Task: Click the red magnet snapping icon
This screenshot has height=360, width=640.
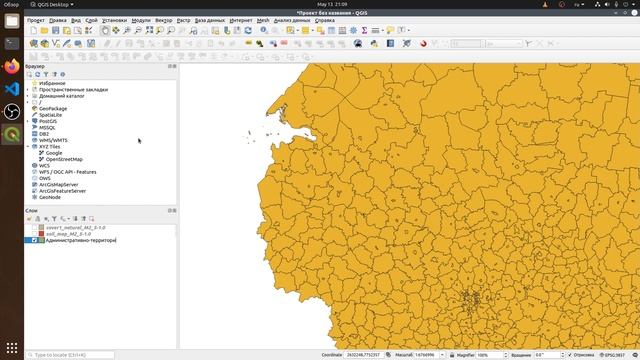Action: 423,44
